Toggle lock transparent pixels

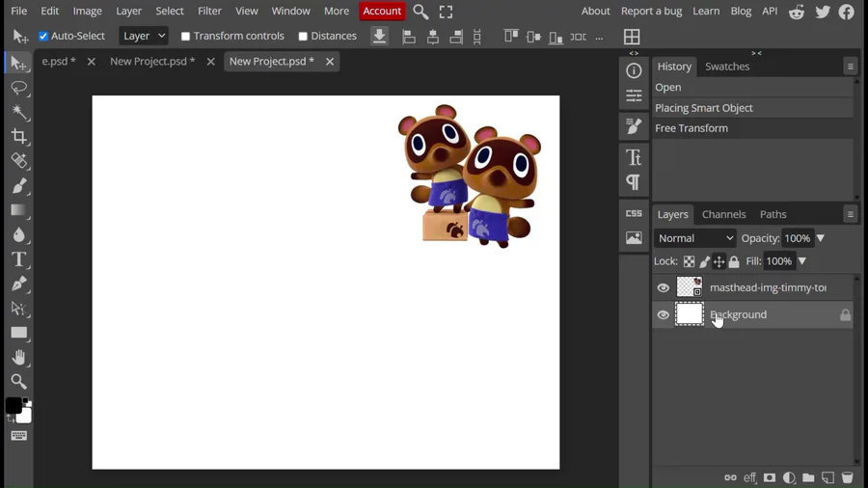pyautogui.click(x=689, y=261)
